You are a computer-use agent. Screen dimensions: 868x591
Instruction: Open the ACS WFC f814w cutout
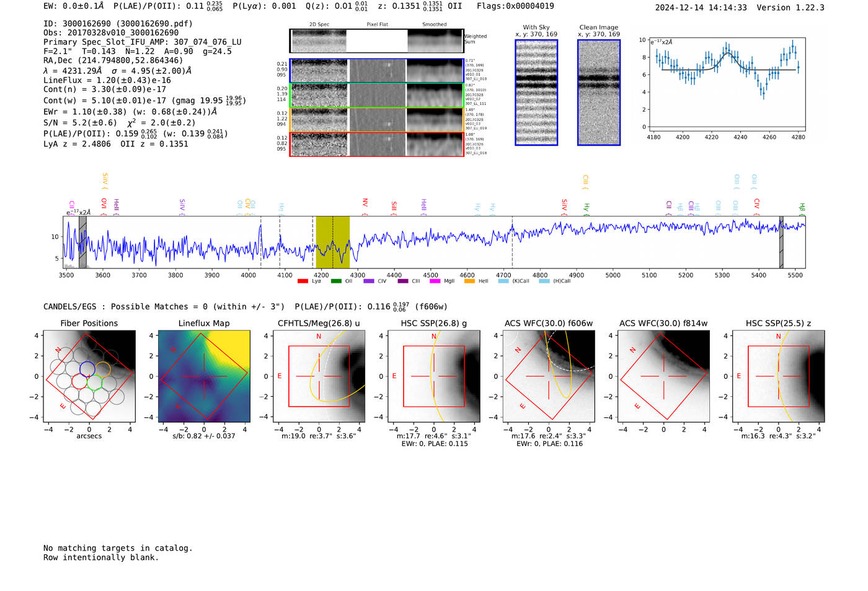point(663,376)
